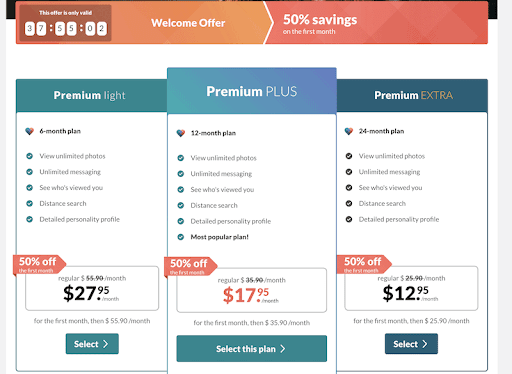Viewport: 512px width, 374px height.
Task: Click the 50% off ribbon on Premium EXTRA
Action: [364, 265]
